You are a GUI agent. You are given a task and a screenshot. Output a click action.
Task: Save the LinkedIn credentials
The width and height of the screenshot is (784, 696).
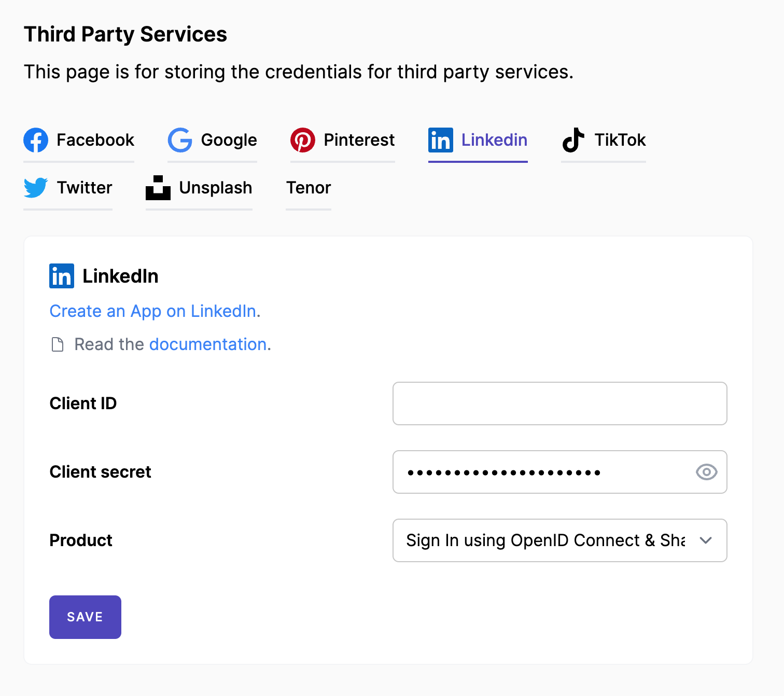click(x=85, y=617)
